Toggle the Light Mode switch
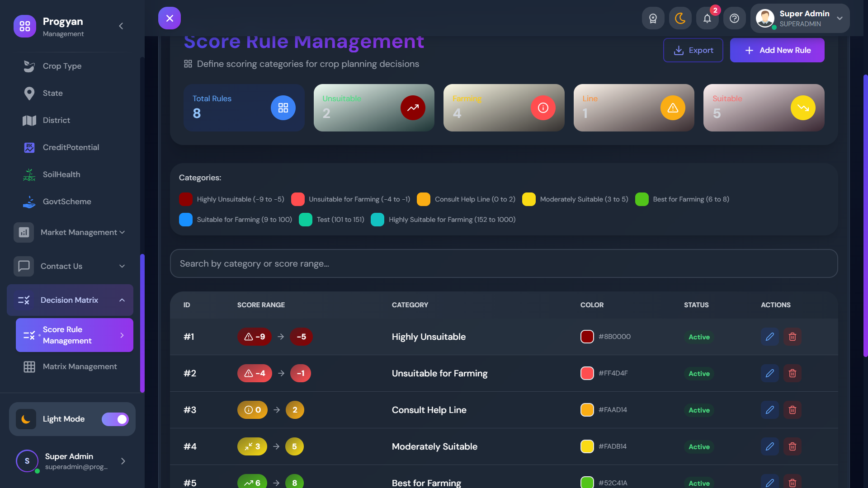The width and height of the screenshot is (868, 488). point(115,419)
